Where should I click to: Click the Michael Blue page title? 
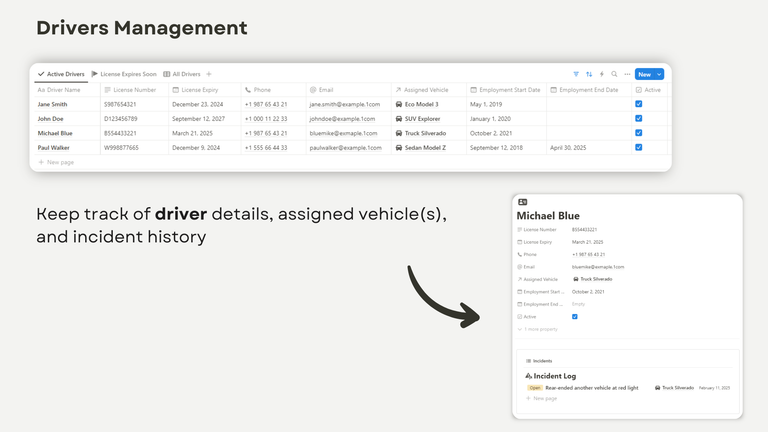[548, 216]
